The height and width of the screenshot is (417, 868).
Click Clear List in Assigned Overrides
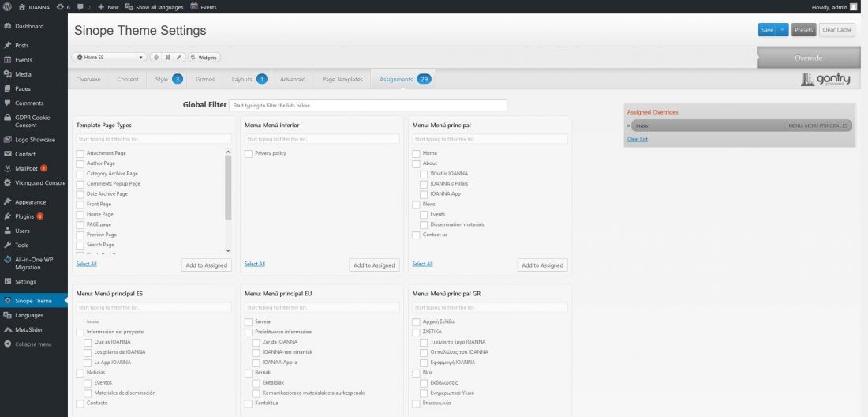click(637, 139)
